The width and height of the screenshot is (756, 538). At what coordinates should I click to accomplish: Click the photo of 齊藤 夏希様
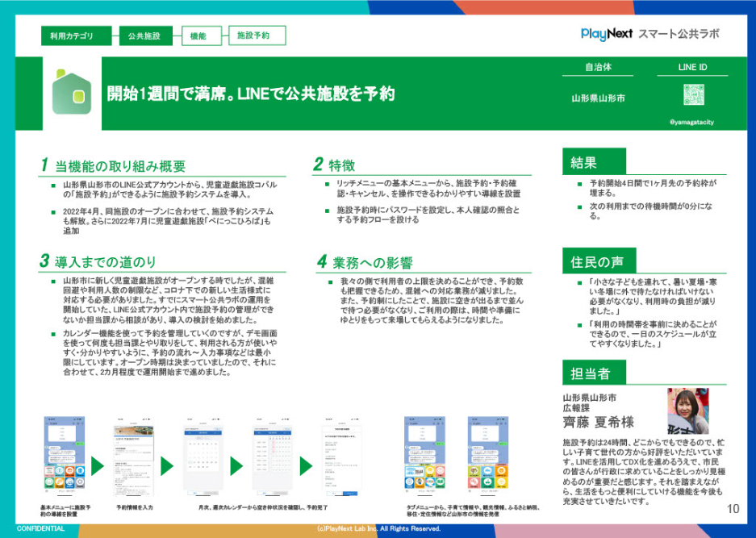688,411
